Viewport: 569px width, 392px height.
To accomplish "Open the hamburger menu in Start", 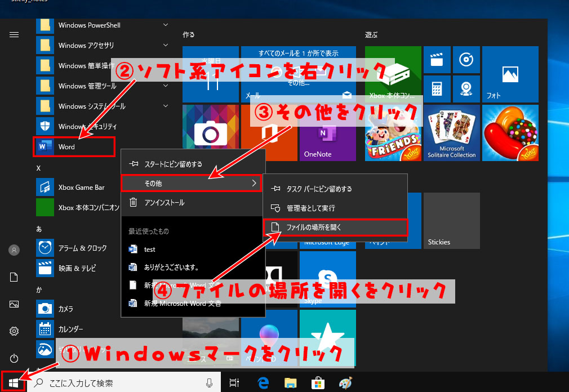I will pyautogui.click(x=14, y=35).
